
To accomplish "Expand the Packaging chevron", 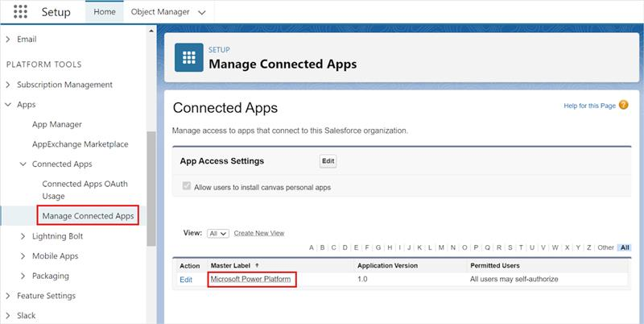I will pyautogui.click(x=23, y=276).
